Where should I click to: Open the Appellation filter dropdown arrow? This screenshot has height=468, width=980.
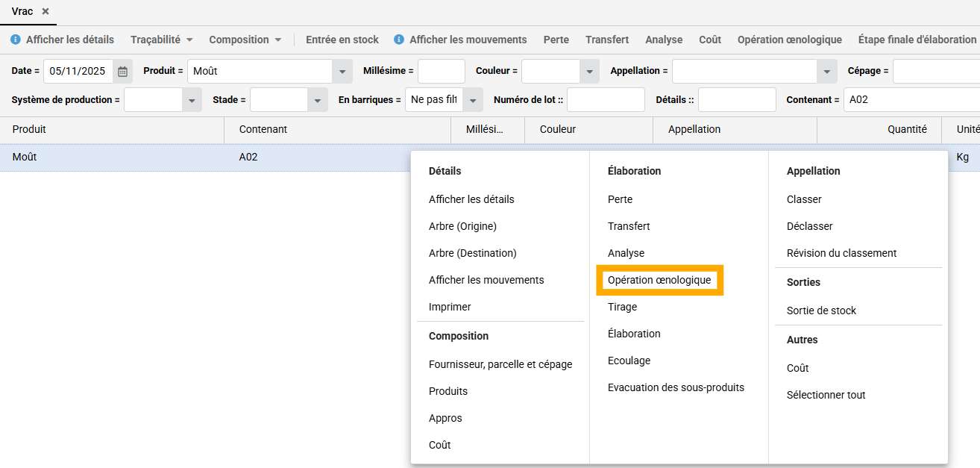826,72
